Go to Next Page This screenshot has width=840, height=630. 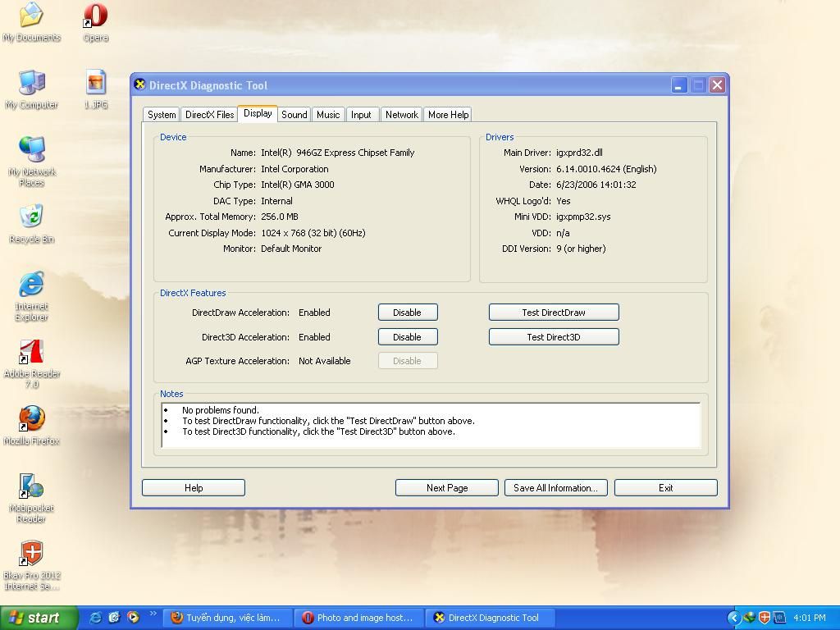[x=447, y=488]
